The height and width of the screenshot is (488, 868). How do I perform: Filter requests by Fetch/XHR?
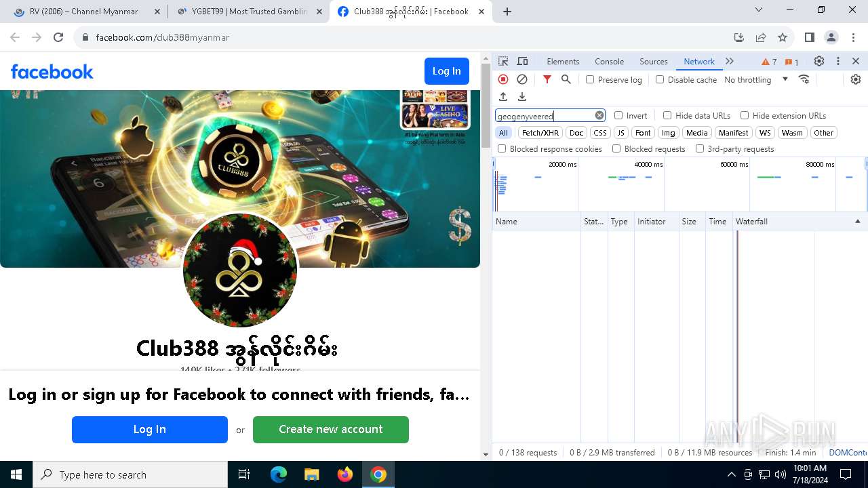pyautogui.click(x=540, y=133)
